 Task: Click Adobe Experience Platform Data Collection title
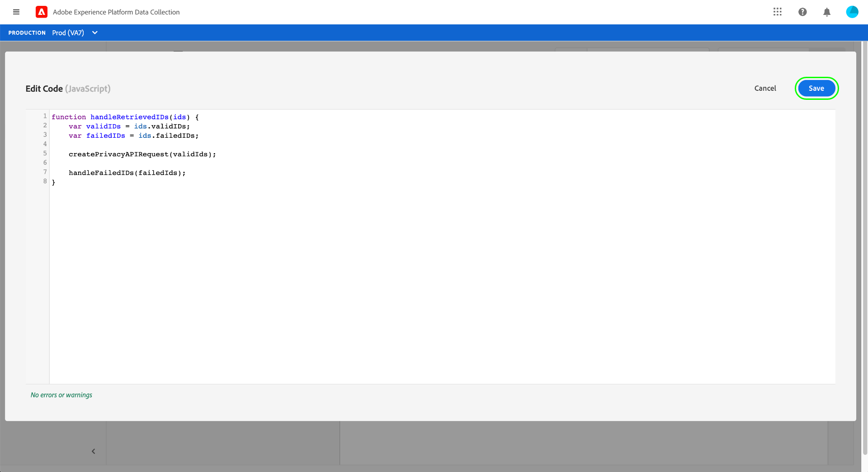[116, 12]
